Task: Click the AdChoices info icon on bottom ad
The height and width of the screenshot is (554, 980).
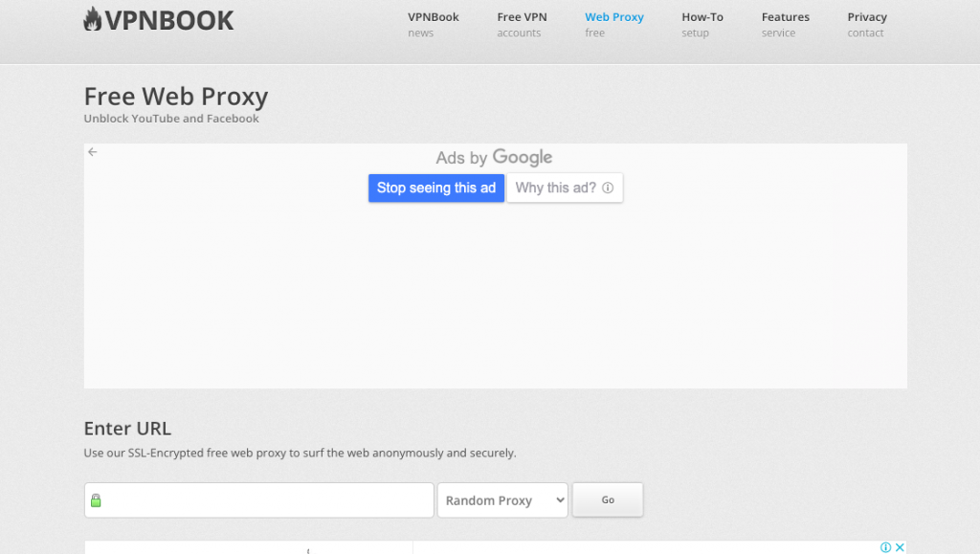Action: pyautogui.click(x=885, y=547)
